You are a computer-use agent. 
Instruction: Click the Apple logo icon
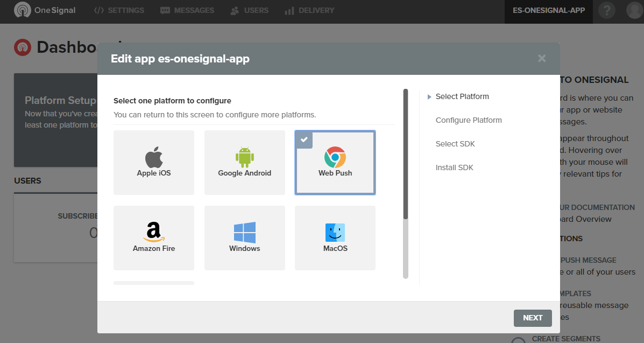154,157
